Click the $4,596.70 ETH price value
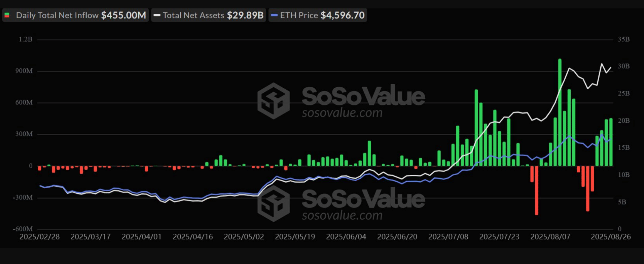The image size is (644, 264). (343, 15)
